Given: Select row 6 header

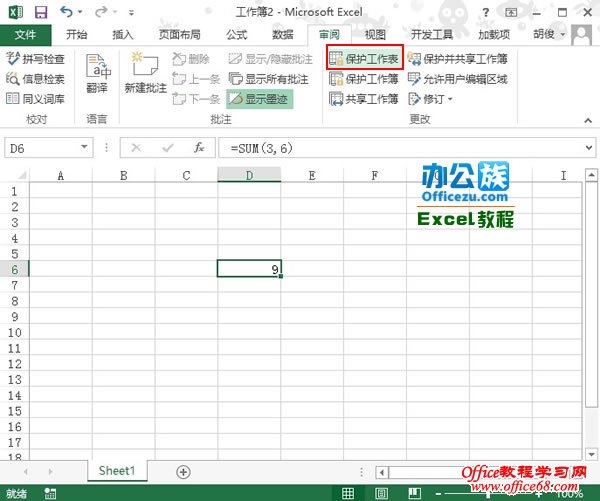Looking at the screenshot, I should click(15, 269).
